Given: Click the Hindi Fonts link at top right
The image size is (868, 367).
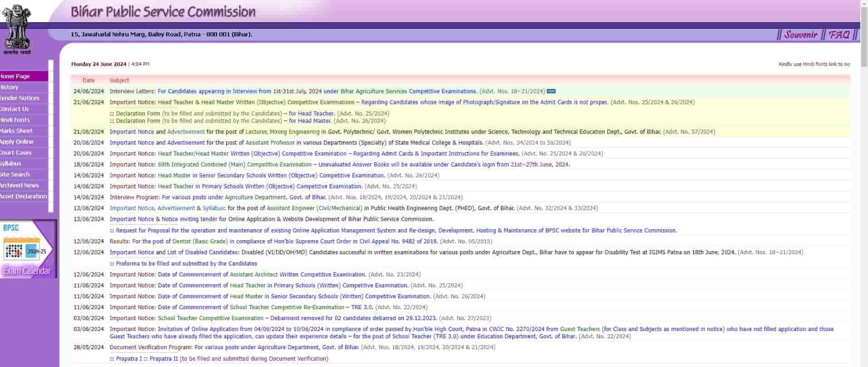Looking at the screenshot, I should 815,65.
